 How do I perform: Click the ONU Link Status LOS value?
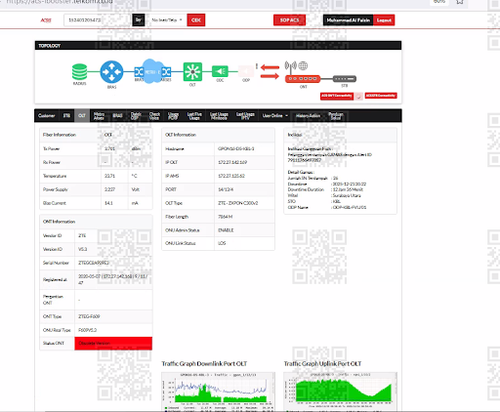[222, 243]
